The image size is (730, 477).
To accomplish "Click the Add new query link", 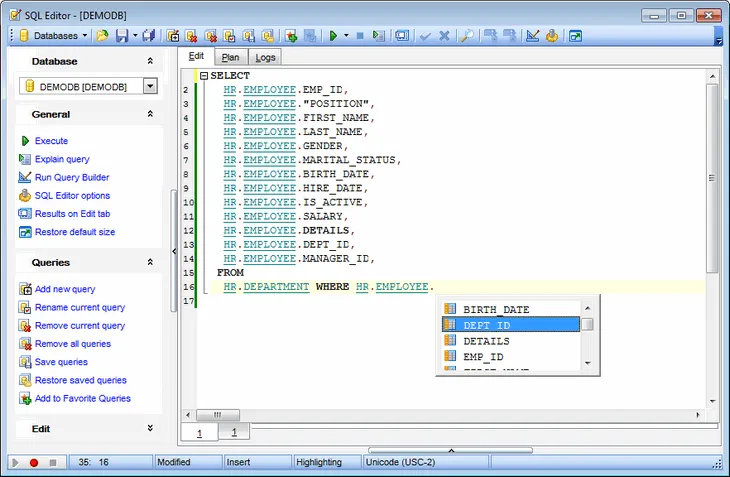I will (65, 289).
